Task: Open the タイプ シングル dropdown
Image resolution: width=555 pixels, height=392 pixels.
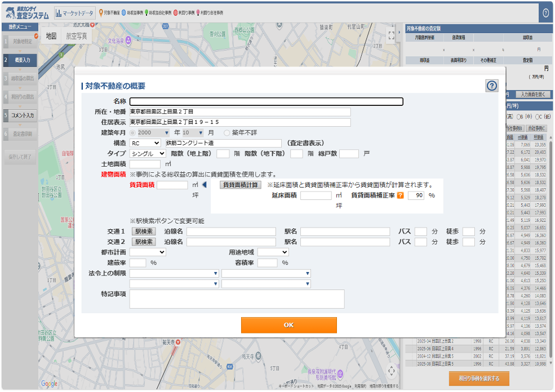Action: [x=148, y=153]
